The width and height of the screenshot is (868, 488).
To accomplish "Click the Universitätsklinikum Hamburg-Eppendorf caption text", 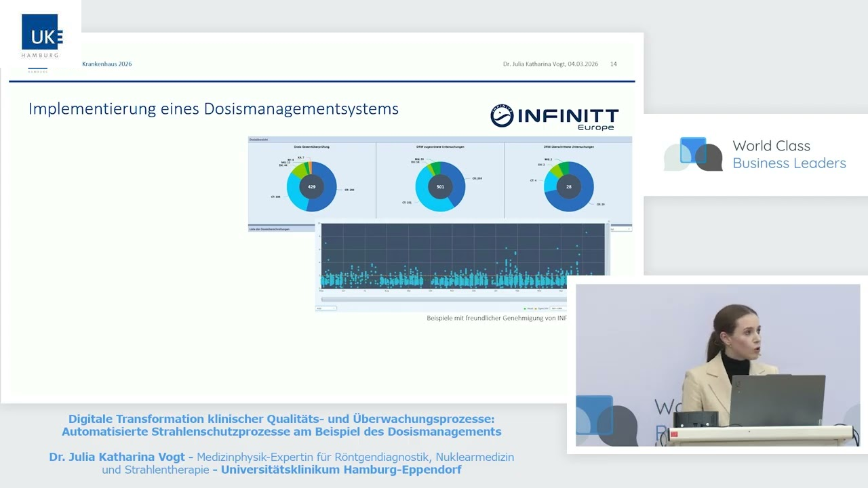I will point(341,470).
